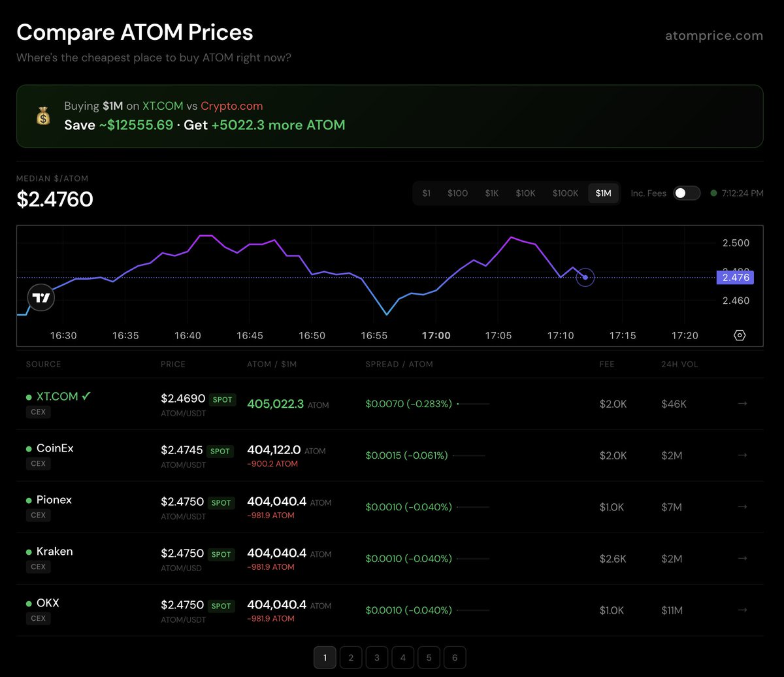This screenshot has width=784, height=677.
Task: Select the $1K amount option
Action: [492, 193]
